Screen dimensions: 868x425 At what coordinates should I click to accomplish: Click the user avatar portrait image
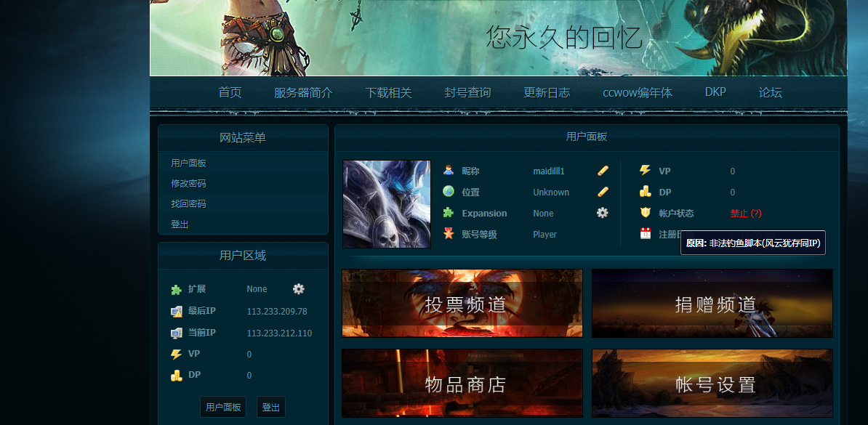point(387,204)
